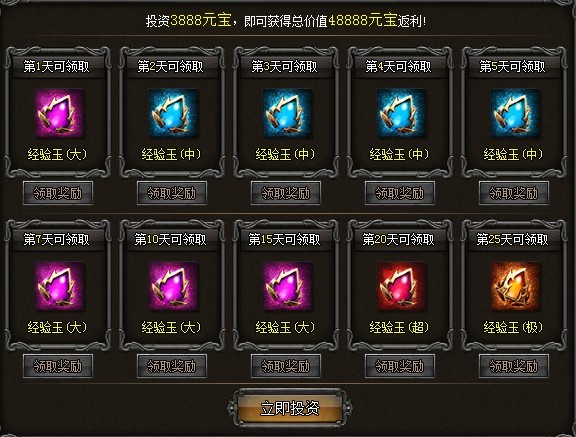This screenshot has width=576, height=437.
Task: Claim the Day 3 reward button
Action: (286, 193)
